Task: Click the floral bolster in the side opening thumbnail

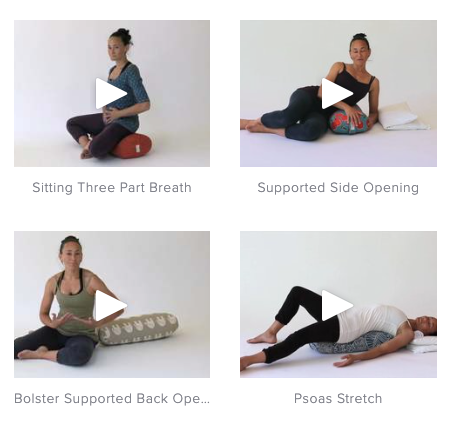Action: (349, 120)
